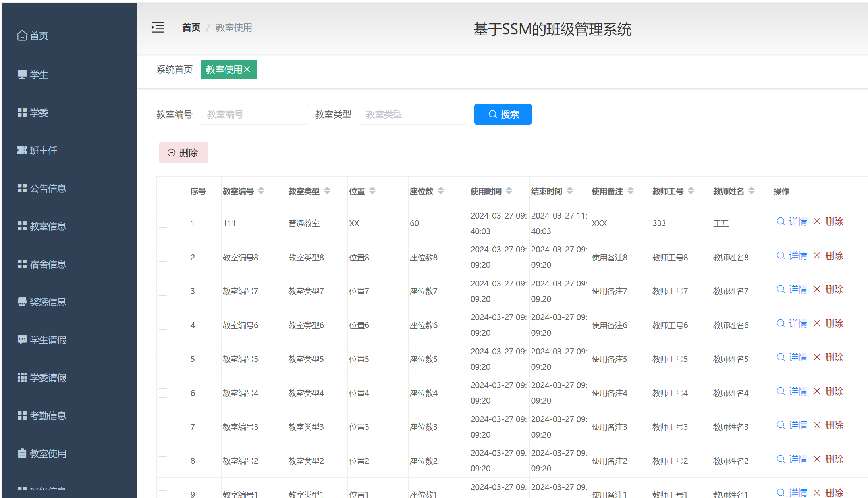
Task: Open 考勤信息 icon in sidebar
Action: (x=22, y=416)
